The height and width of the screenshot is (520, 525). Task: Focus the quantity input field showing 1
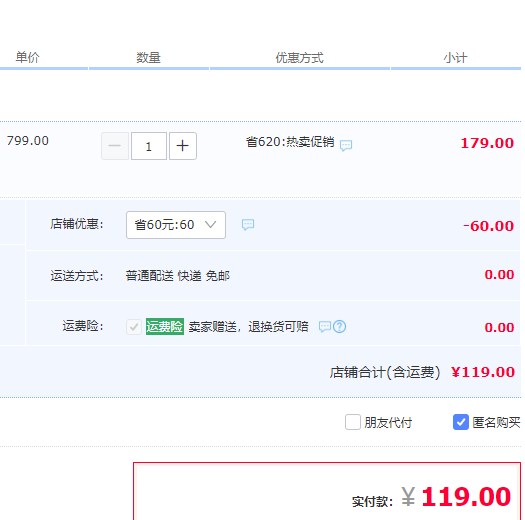pyautogui.click(x=149, y=146)
